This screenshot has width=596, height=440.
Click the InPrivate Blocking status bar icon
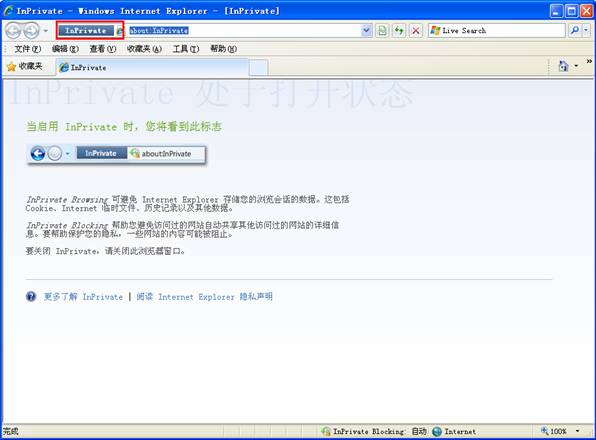pyautogui.click(x=325, y=431)
